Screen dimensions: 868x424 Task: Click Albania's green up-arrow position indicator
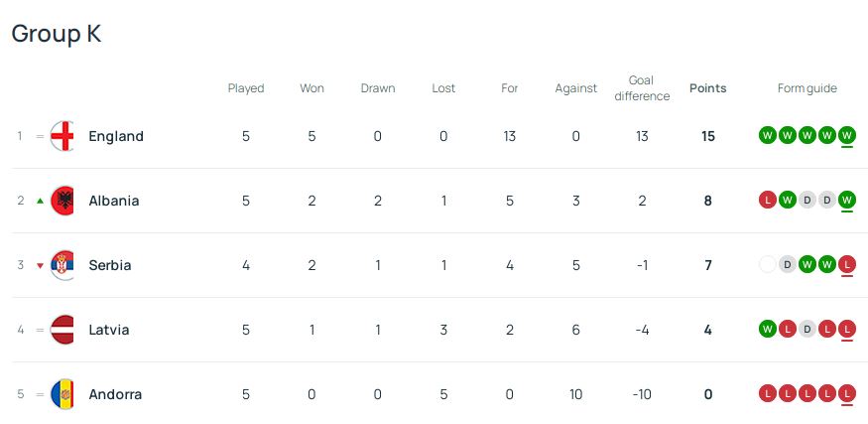click(x=40, y=201)
